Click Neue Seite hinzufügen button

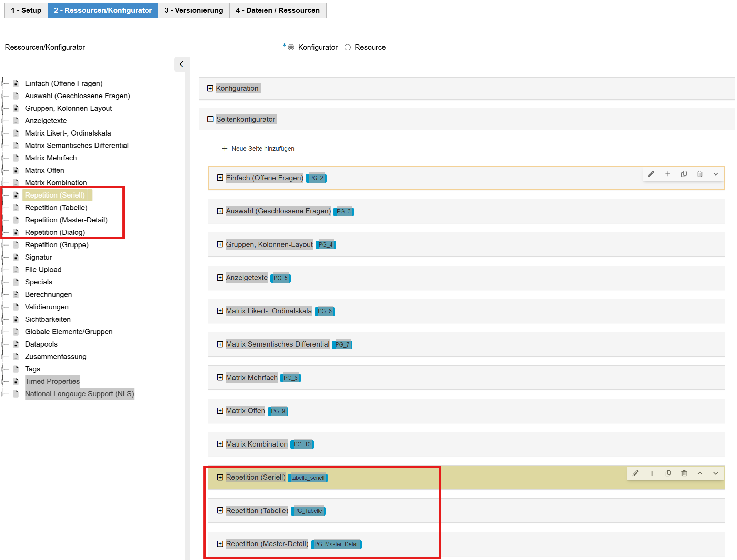point(258,149)
